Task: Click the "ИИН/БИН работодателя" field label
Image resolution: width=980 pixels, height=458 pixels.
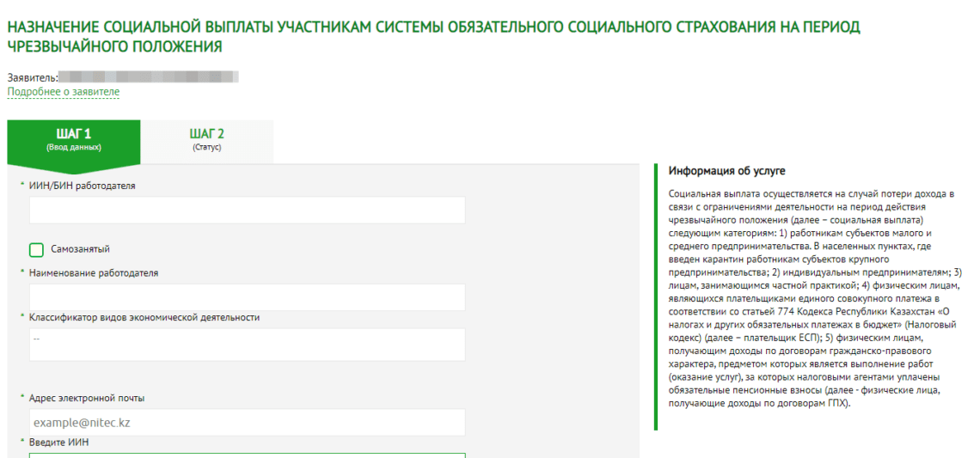Action: (x=82, y=186)
